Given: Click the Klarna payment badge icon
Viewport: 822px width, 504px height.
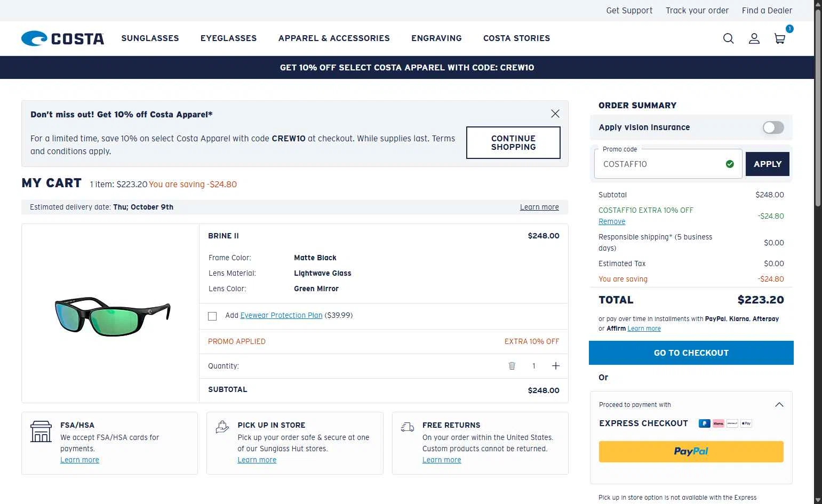Looking at the screenshot, I should click(718, 423).
